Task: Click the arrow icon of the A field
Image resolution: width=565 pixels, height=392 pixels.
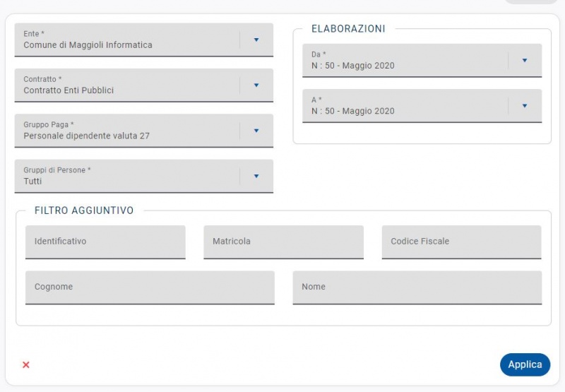Action: pos(525,106)
